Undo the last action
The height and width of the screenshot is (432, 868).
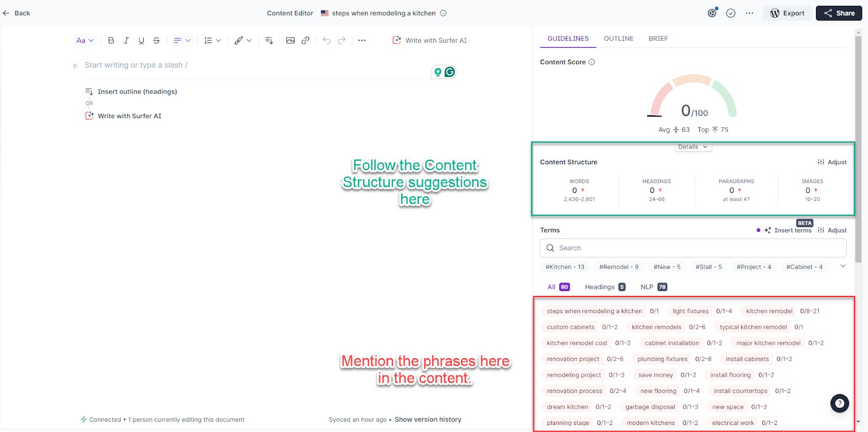coord(326,40)
